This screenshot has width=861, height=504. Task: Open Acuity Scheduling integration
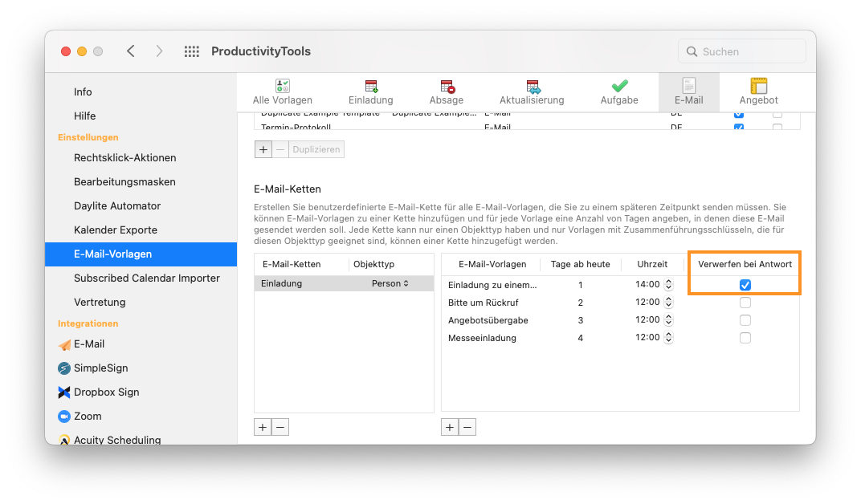click(x=109, y=439)
